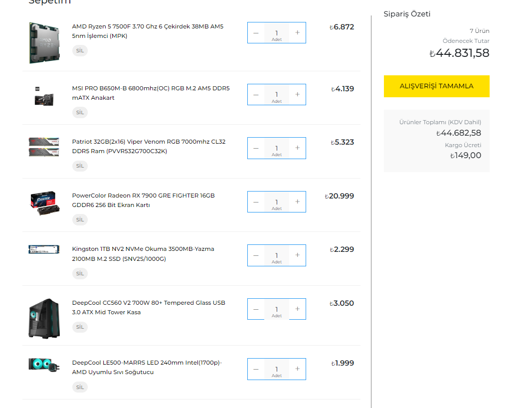This screenshot has height=408, width=532.
Task: Decrease PowerColor Radeon RX 7900 GRE quantity
Action: click(256, 202)
